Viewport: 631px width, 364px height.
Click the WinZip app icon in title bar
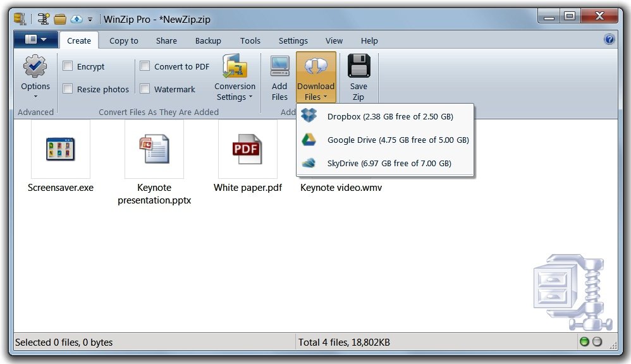click(20, 18)
